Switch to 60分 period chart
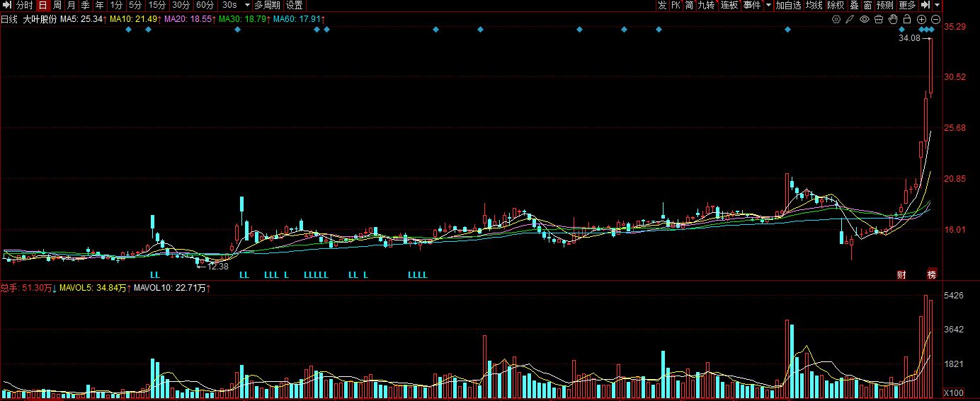The image size is (980, 401). click(205, 5)
